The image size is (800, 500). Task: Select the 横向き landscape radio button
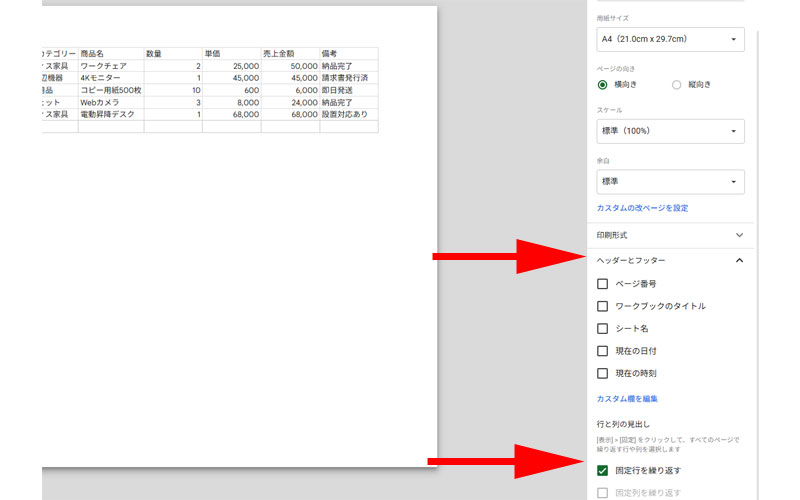point(603,85)
